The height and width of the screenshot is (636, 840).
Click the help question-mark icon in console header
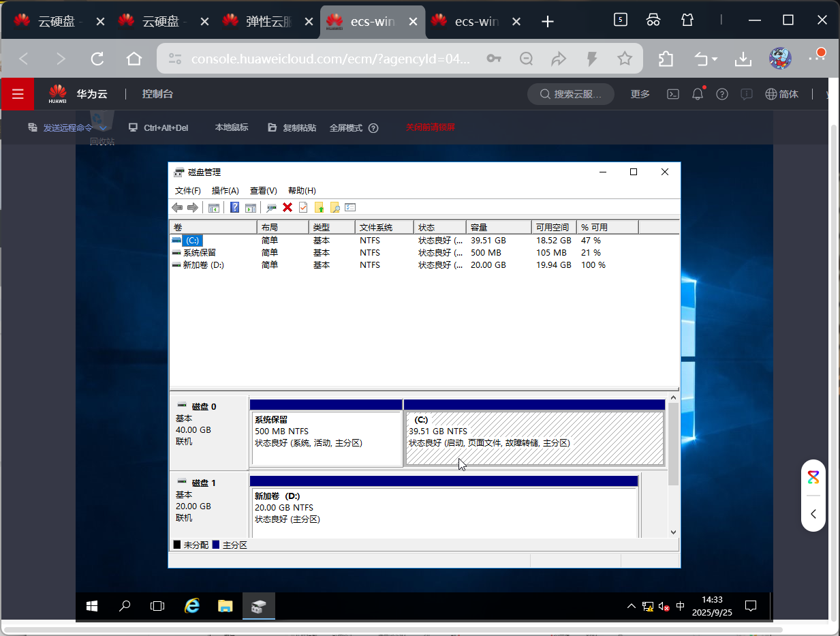pos(722,94)
